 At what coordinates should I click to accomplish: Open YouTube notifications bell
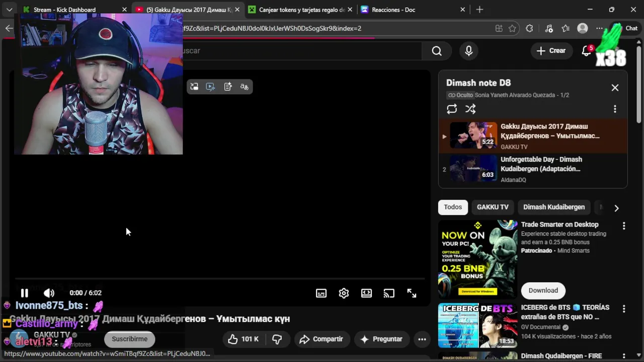point(587,51)
